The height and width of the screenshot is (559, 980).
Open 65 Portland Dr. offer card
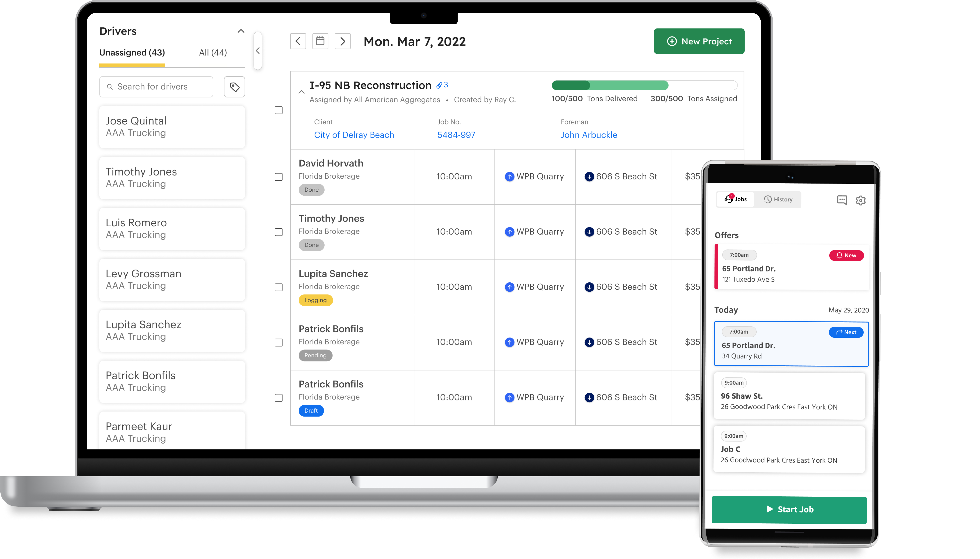click(792, 267)
